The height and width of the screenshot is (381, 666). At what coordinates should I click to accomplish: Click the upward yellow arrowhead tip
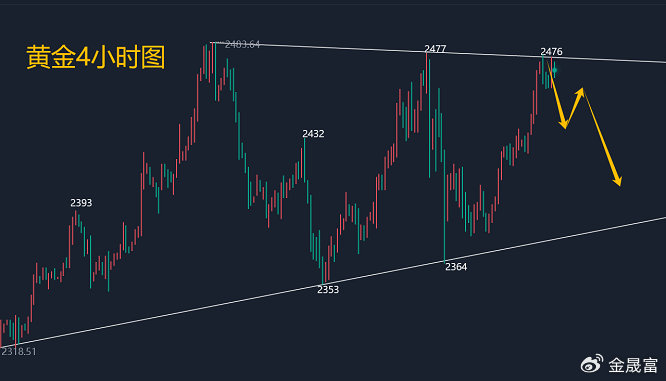581,92
